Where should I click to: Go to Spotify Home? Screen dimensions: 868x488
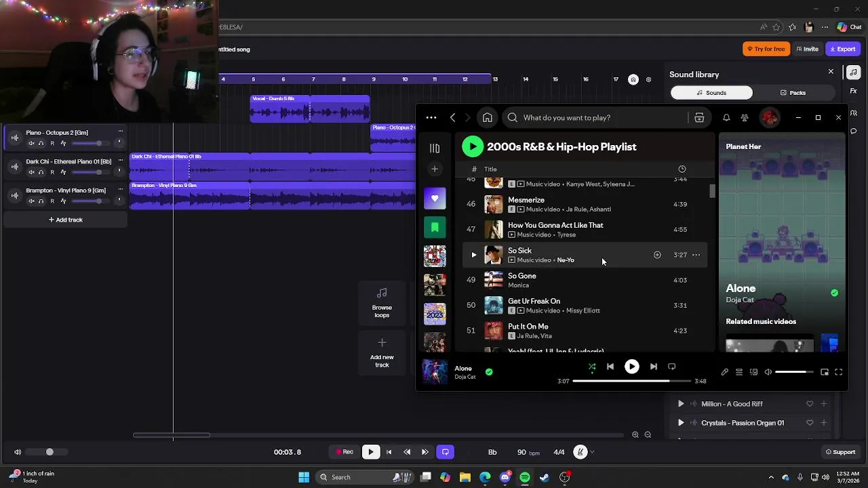tap(487, 118)
